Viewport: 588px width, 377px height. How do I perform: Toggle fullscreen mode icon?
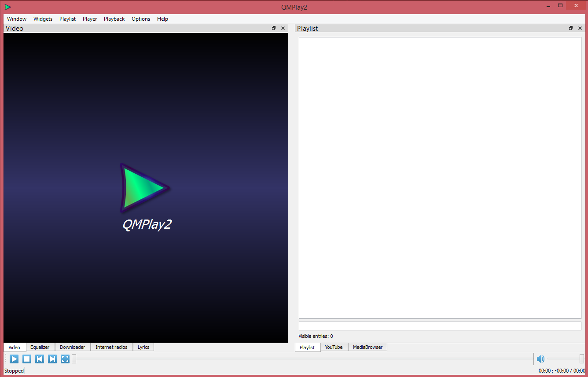(x=65, y=359)
